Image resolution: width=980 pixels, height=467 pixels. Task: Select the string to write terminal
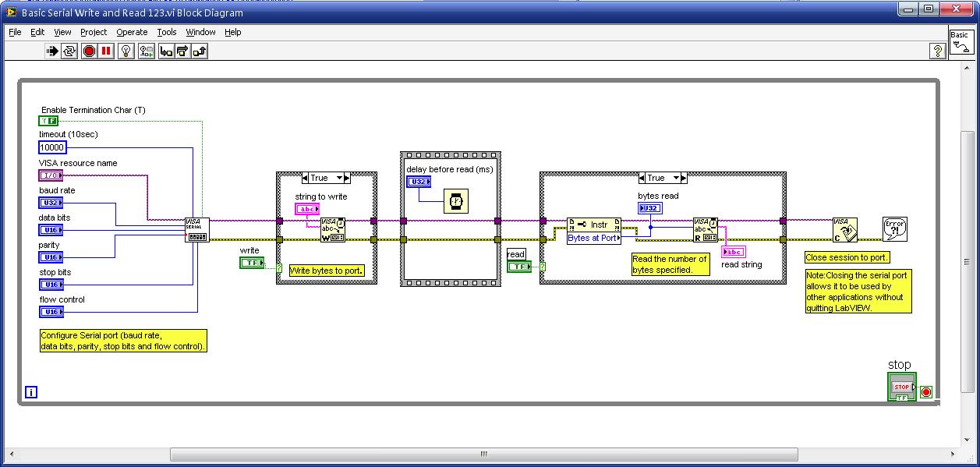[307, 209]
